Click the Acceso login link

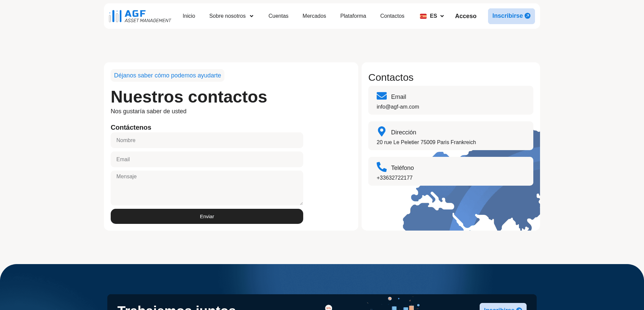click(466, 16)
